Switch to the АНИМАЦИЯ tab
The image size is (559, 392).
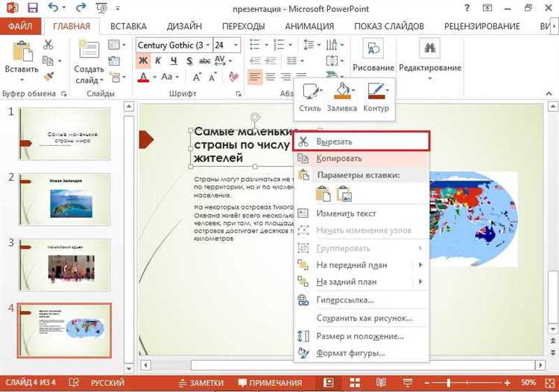[x=309, y=26]
